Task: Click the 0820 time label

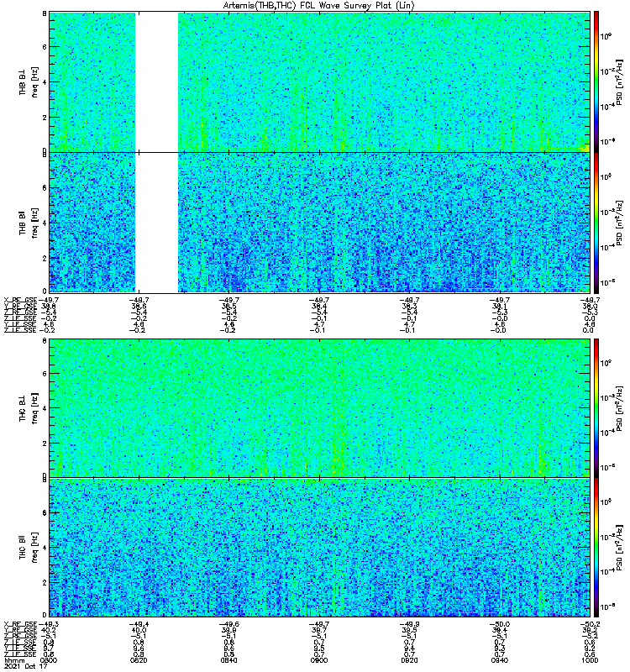Action: 139,660
